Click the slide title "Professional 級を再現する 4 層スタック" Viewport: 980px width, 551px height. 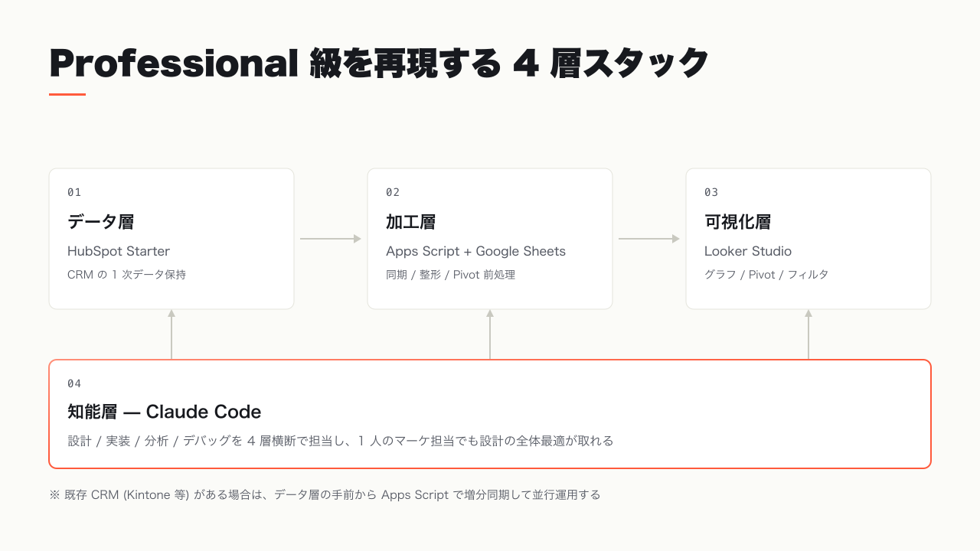379,64
